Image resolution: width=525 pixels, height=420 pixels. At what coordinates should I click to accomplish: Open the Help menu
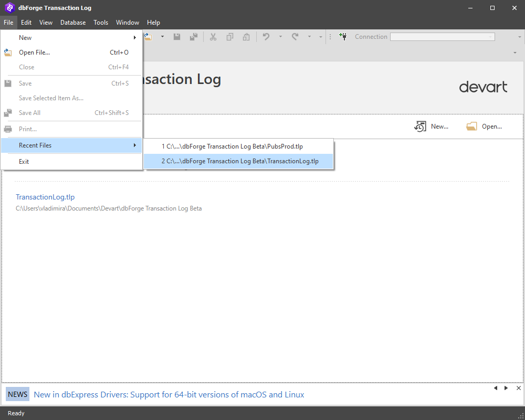(153, 23)
